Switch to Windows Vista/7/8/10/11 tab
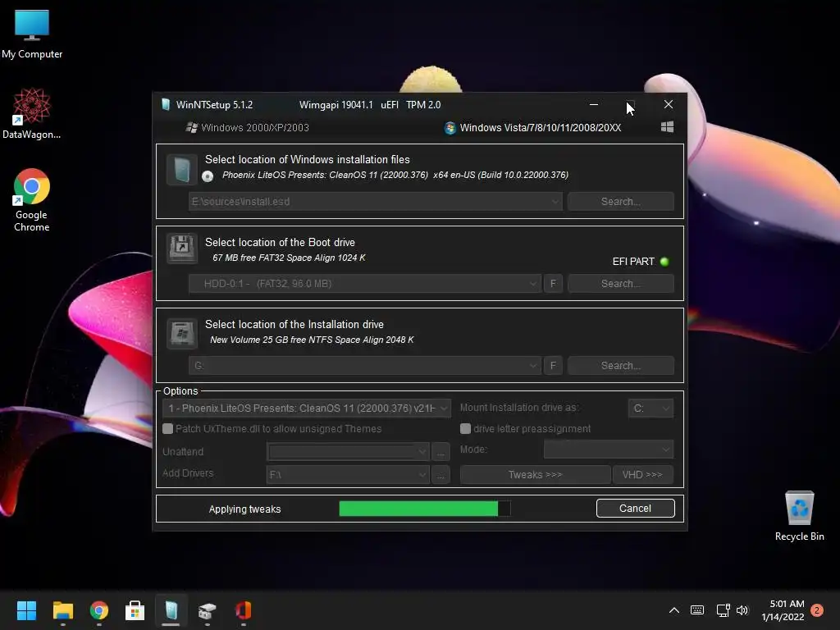Image resolution: width=840 pixels, height=630 pixels. (x=533, y=127)
